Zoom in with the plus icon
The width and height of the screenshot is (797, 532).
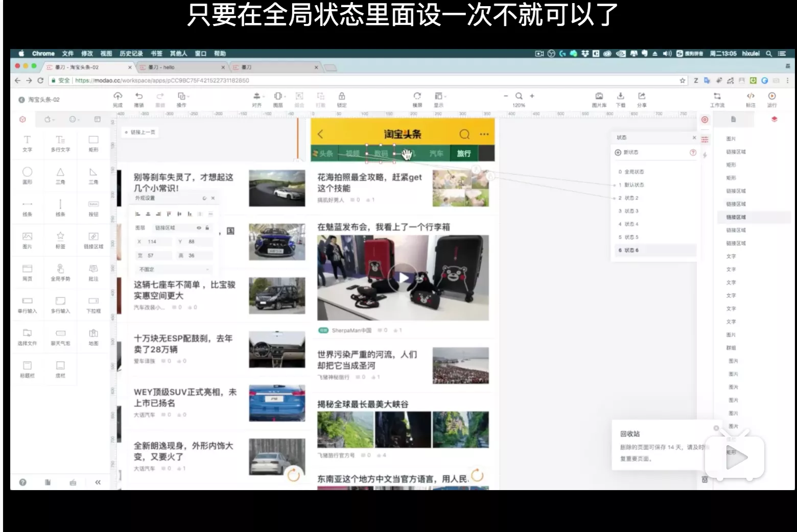coord(532,96)
